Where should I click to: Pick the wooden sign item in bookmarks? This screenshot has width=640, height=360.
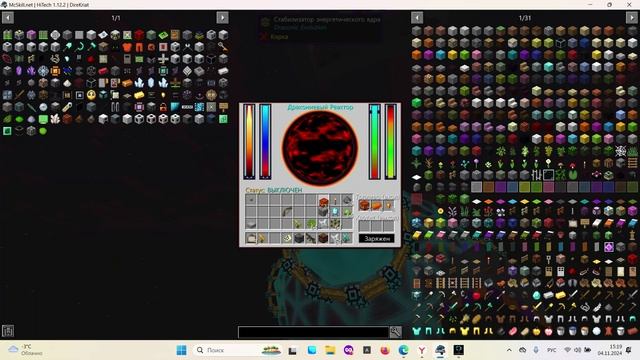point(223,107)
